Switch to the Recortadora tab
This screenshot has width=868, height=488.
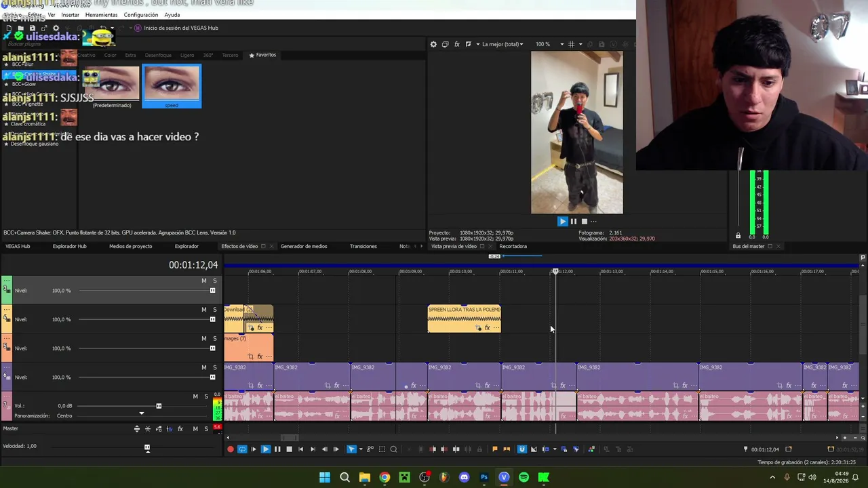(513, 246)
